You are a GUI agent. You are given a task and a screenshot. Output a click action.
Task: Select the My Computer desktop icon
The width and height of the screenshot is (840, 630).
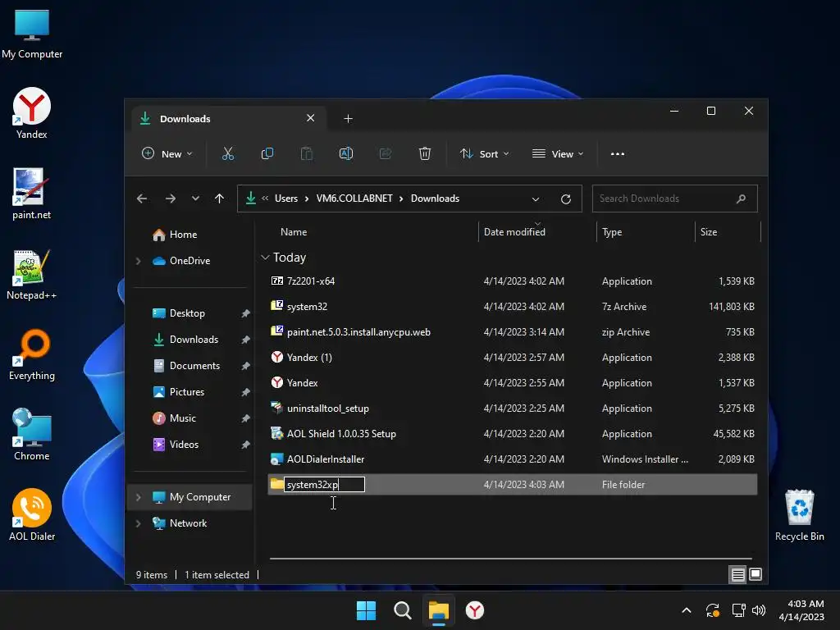click(32, 33)
